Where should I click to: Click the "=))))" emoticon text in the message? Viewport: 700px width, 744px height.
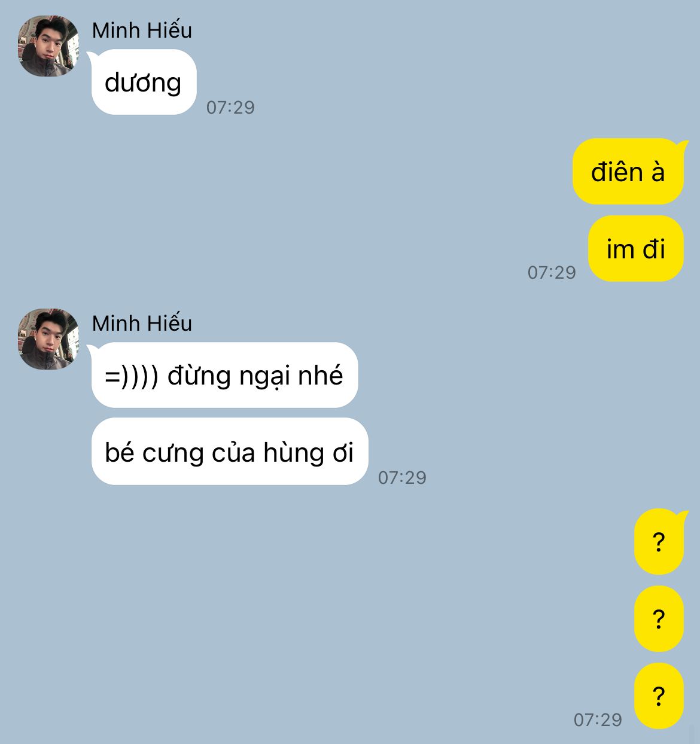(132, 376)
